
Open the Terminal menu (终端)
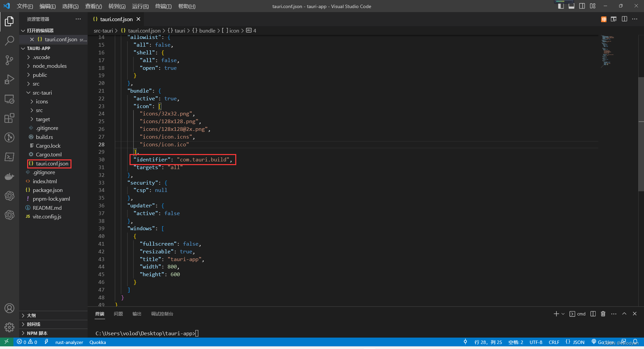tap(163, 6)
